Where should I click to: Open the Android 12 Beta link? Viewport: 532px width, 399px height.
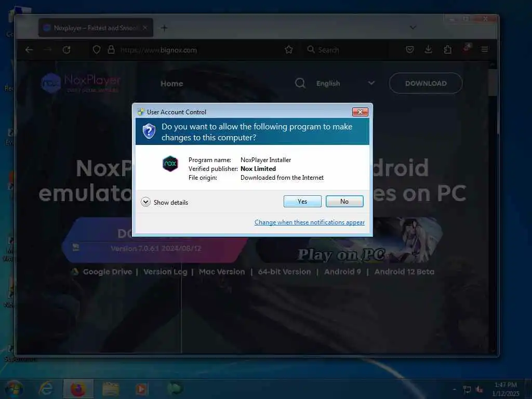coord(404,272)
